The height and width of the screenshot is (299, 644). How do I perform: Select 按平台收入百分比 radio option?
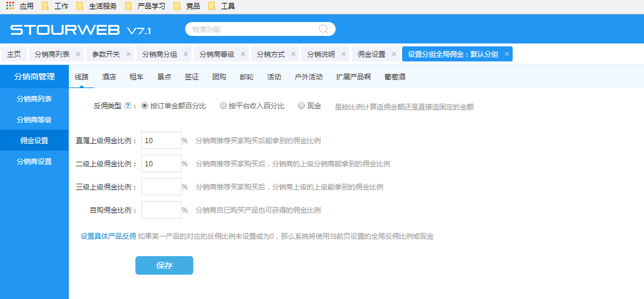pyautogui.click(x=223, y=106)
